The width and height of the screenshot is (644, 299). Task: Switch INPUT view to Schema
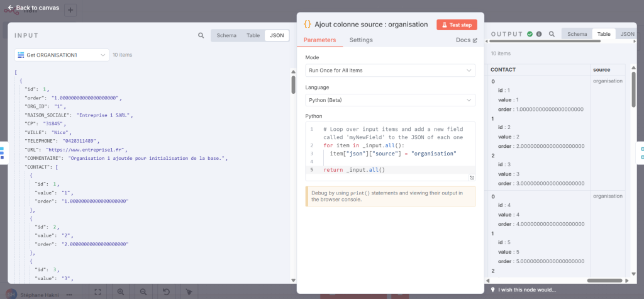tap(226, 35)
